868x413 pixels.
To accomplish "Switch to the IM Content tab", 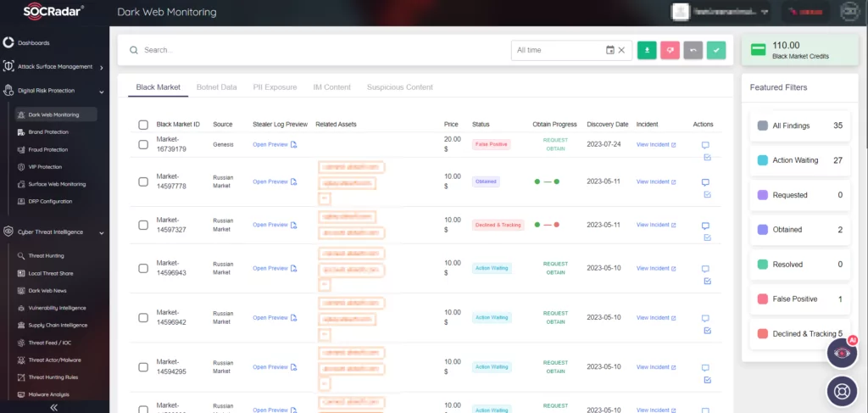I will [332, 87].
